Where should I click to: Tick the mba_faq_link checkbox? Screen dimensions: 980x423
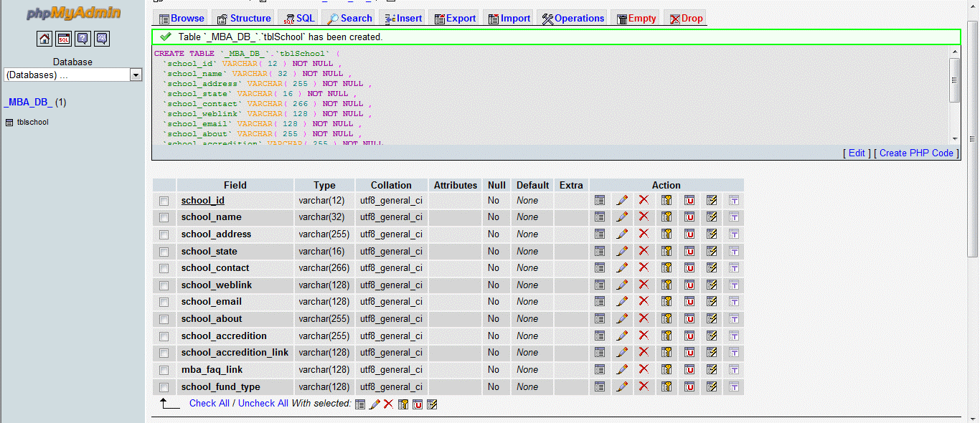tap(164, 370)
